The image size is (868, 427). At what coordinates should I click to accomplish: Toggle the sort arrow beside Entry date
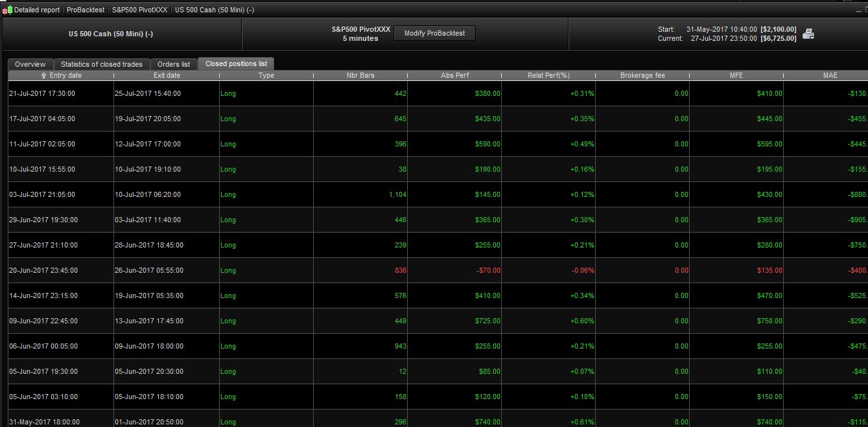[43, 76]
